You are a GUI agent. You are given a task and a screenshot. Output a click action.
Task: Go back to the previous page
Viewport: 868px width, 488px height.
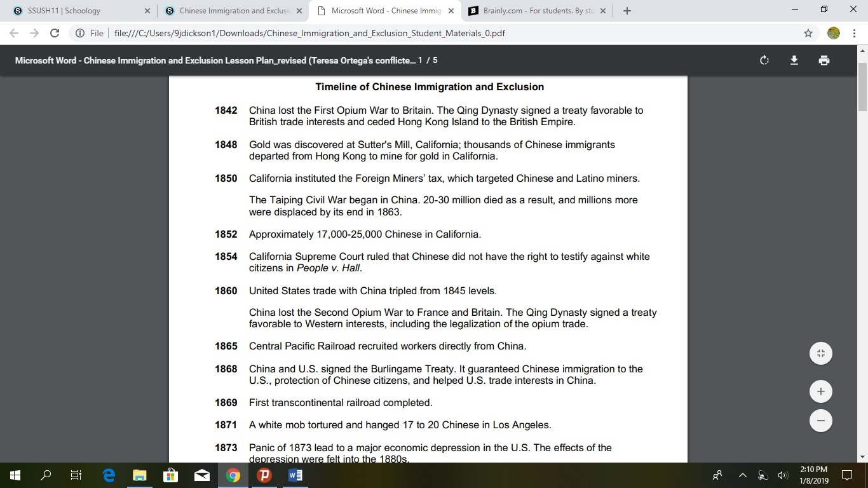point(14,33)
